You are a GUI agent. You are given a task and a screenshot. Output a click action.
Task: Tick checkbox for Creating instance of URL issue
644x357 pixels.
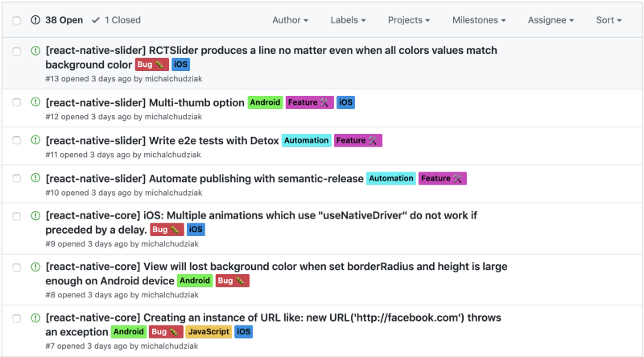(16, 318)
